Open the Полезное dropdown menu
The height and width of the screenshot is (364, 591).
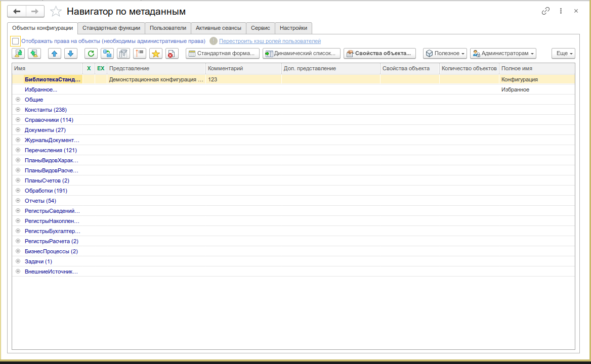pos(445,54)
